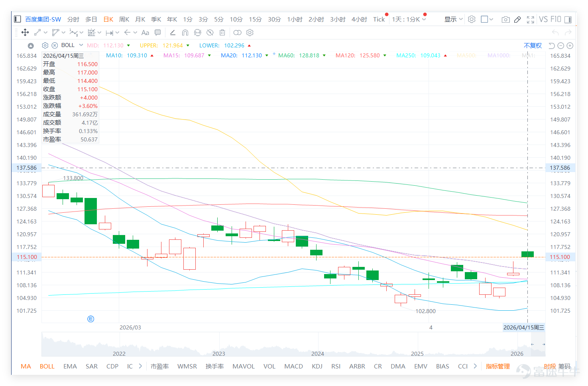The height and width of the screenshot is (386, 588).
Task: Hide all drawings with eye-slash icon
Action: (x=210, y=33)
